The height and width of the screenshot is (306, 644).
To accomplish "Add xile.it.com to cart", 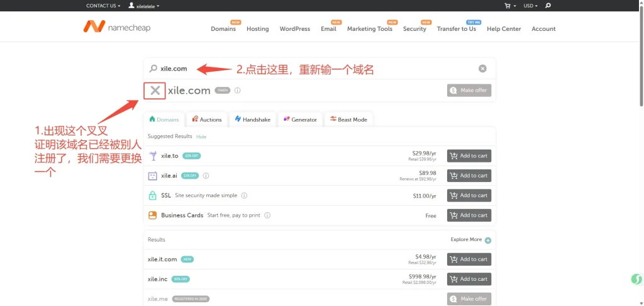I will pos(469,259).
